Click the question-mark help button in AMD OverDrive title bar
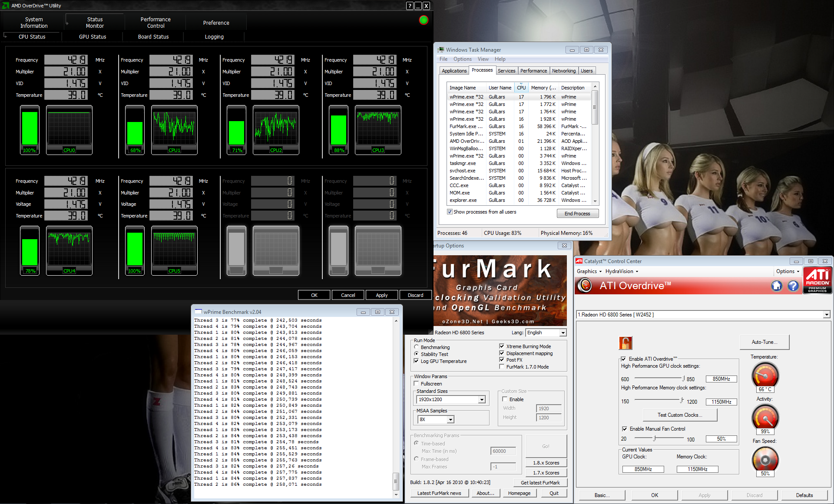 [x=410, y=6]
